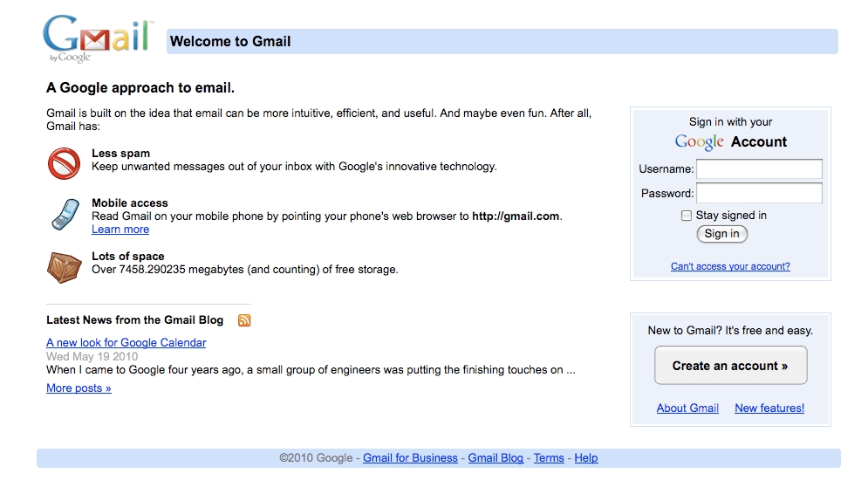Click the red no-spam icon
The width and height of the screenshot is (868, 501).
tap(64, 163)
